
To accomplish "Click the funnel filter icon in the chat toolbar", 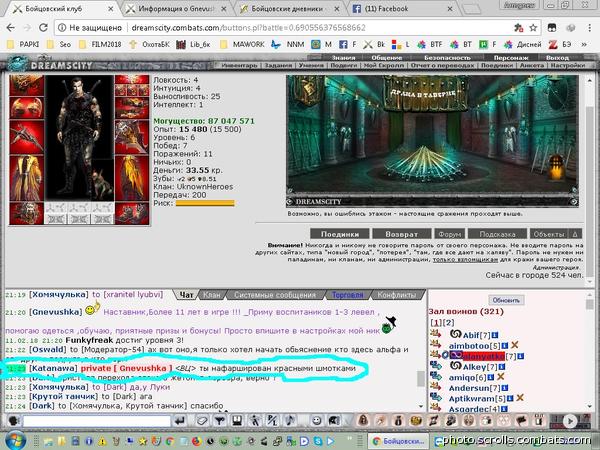I will point(219,421).
